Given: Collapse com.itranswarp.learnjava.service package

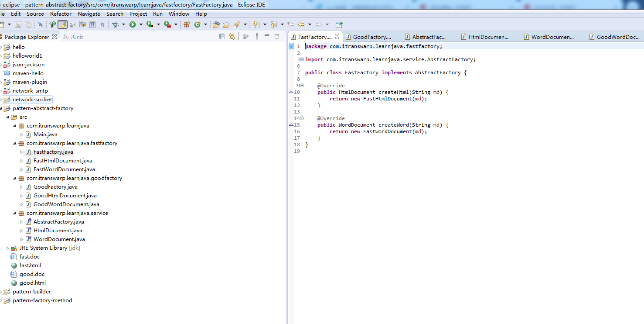Looking at the screenshot, I should tap(14, 213).
